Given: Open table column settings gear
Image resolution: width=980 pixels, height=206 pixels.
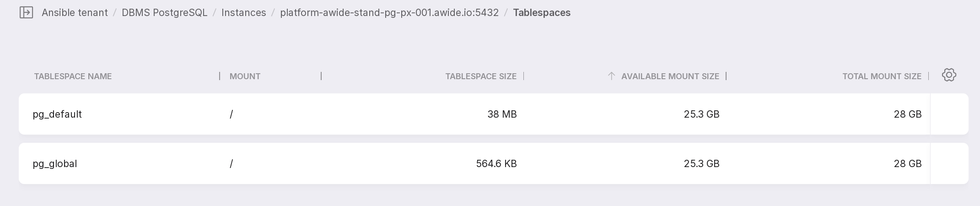Looking at the screenshot, I should click(x=949, y=75).
